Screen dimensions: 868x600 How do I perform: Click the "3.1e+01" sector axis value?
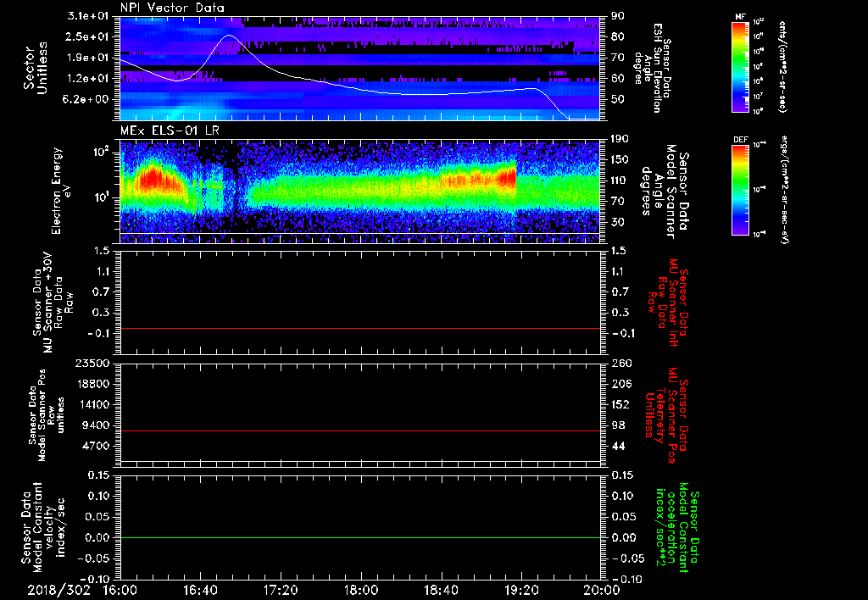click(88, 16)
